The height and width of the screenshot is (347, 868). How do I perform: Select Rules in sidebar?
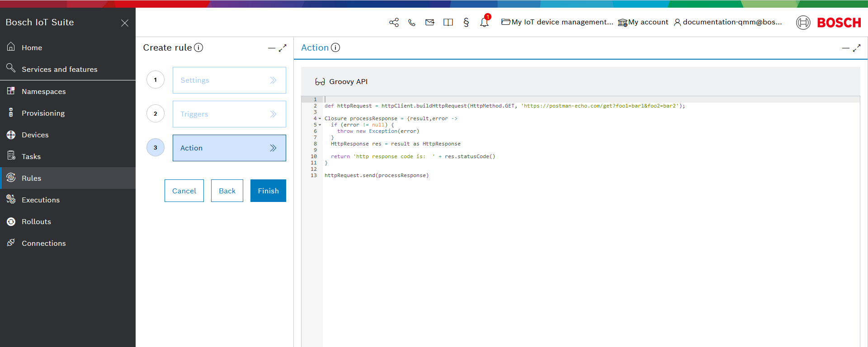pyautogui.click(x=68, y=178)
